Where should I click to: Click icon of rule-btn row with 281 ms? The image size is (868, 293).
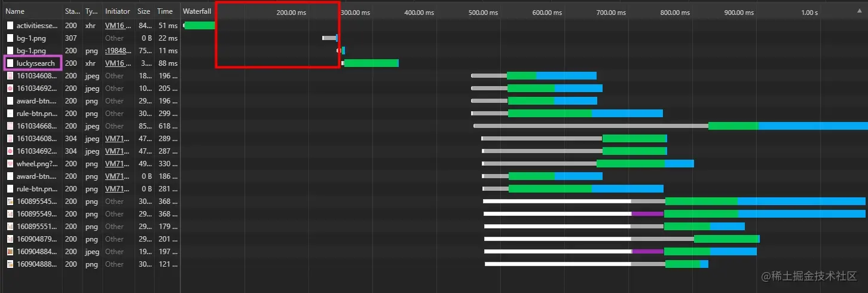[x=10, y=189]
